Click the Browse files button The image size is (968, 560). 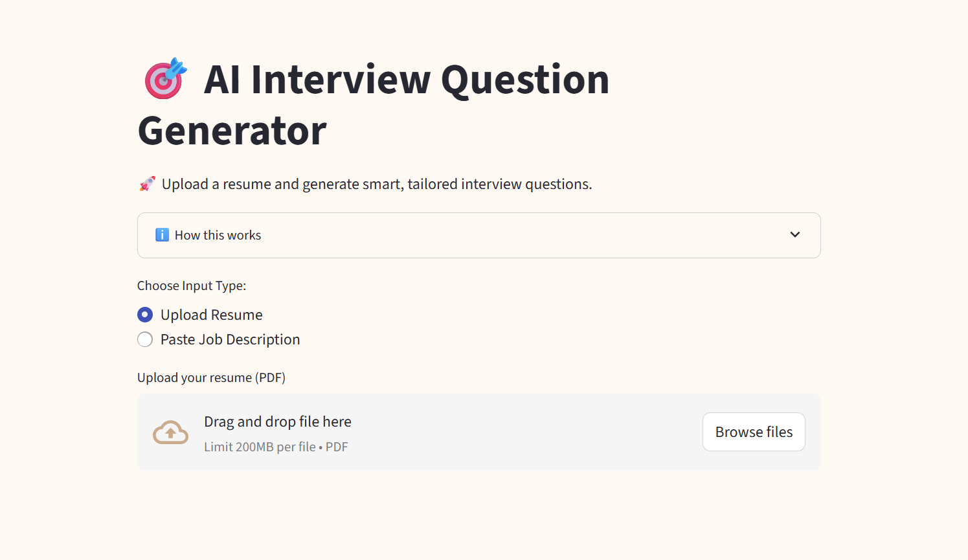click(x=754, y=432)
